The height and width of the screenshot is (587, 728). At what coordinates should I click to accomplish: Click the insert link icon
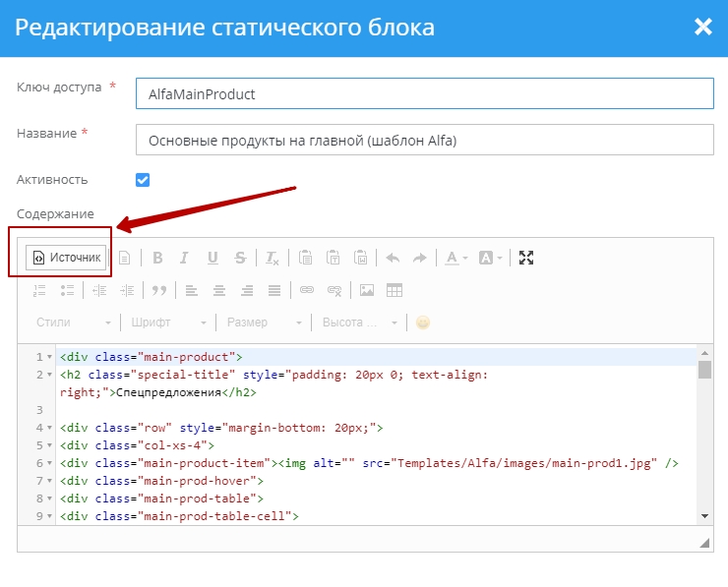pyautogui.click(x=307, y=290)
